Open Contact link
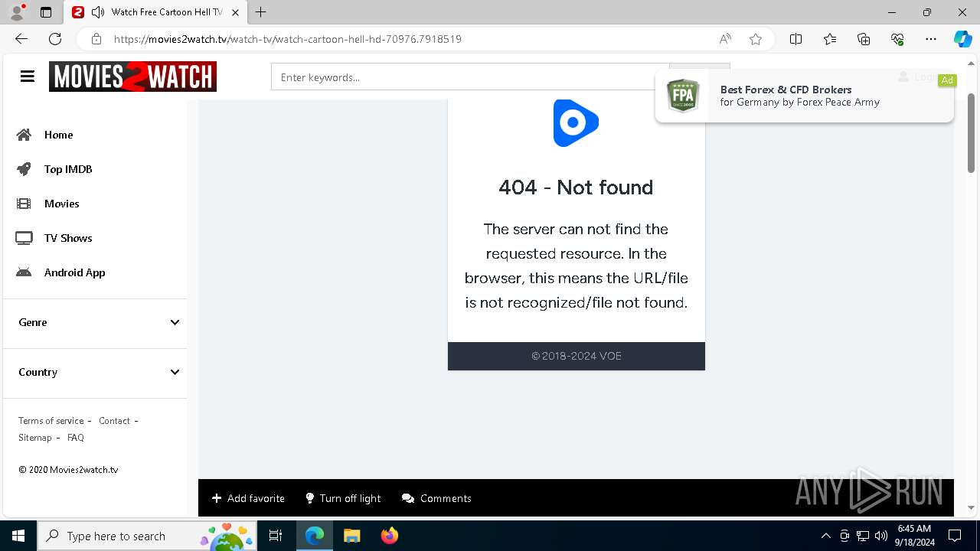This screenshot has width=980, height=551. pos(114,421)
